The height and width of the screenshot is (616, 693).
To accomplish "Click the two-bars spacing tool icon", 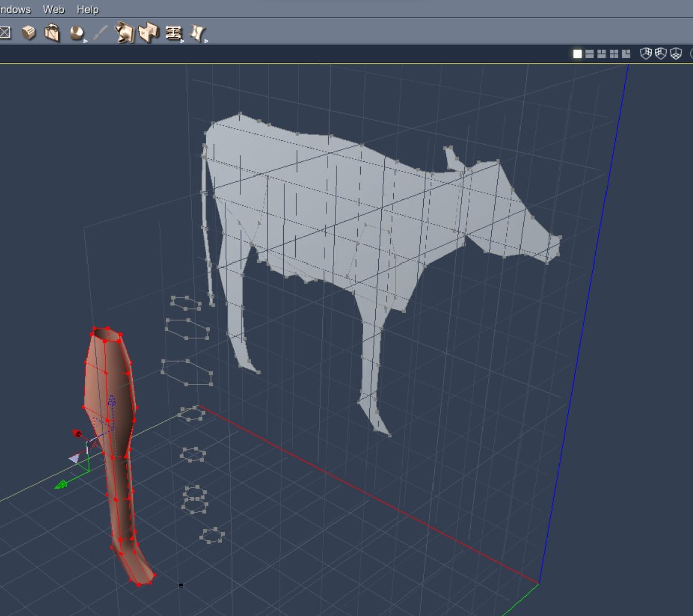I will 173,33.
